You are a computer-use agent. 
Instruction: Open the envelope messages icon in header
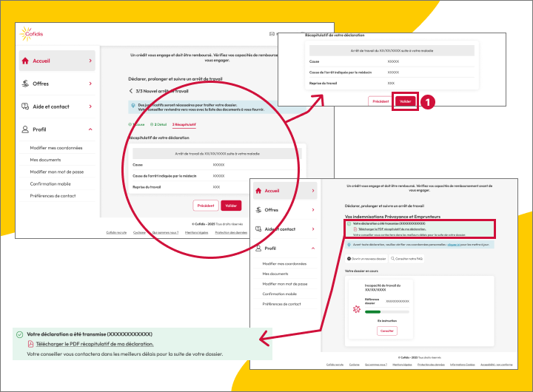pyautogui.click(x=272, y=34)
